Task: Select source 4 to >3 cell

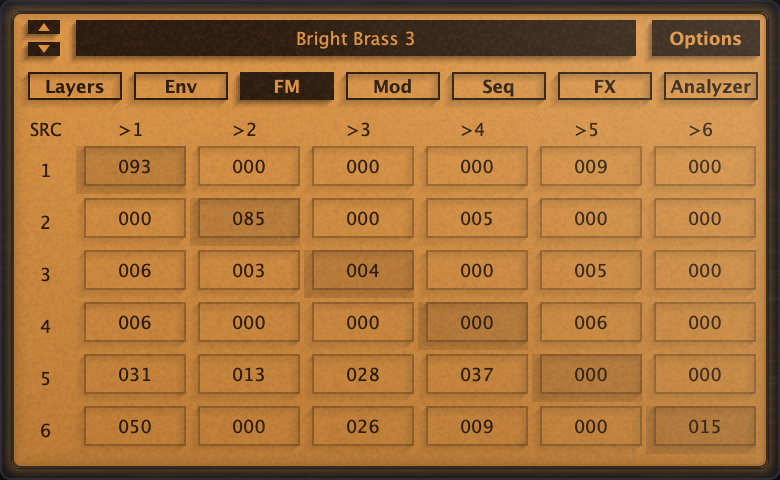Action: (x=363, y=322)
